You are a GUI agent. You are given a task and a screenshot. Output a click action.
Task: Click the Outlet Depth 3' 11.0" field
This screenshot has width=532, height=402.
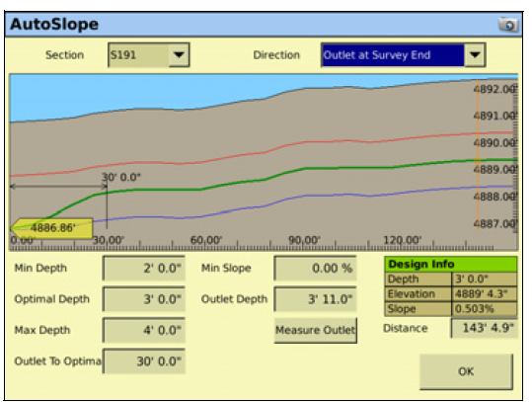pos(315,299)
